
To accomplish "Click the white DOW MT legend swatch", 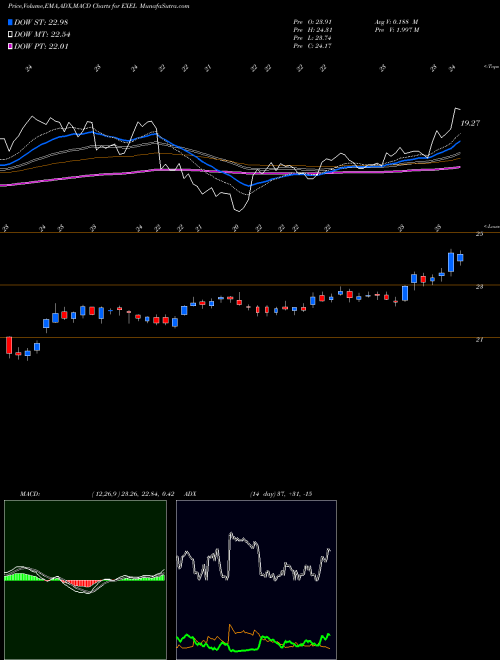I will tap(10, 35).
